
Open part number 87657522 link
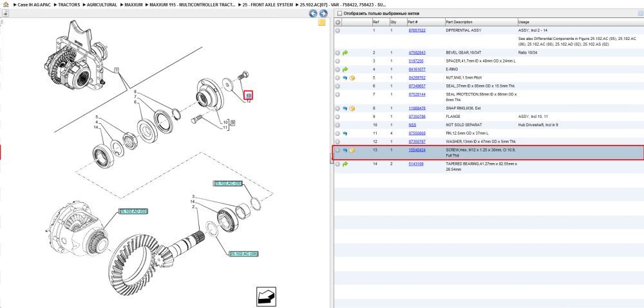(417, 30)
